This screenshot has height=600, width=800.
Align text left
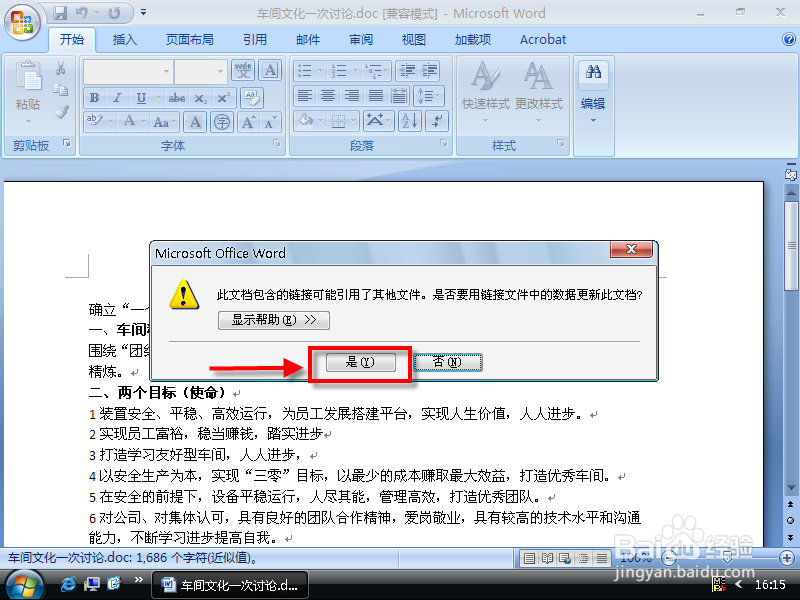[305, 95]
